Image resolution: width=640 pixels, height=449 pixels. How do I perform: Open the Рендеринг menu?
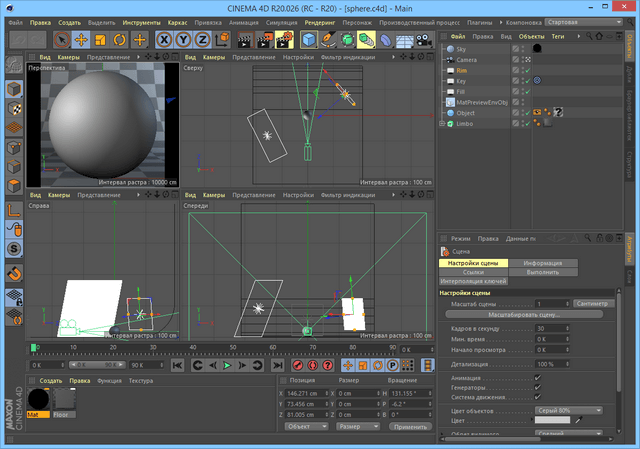tap(320, 21)
